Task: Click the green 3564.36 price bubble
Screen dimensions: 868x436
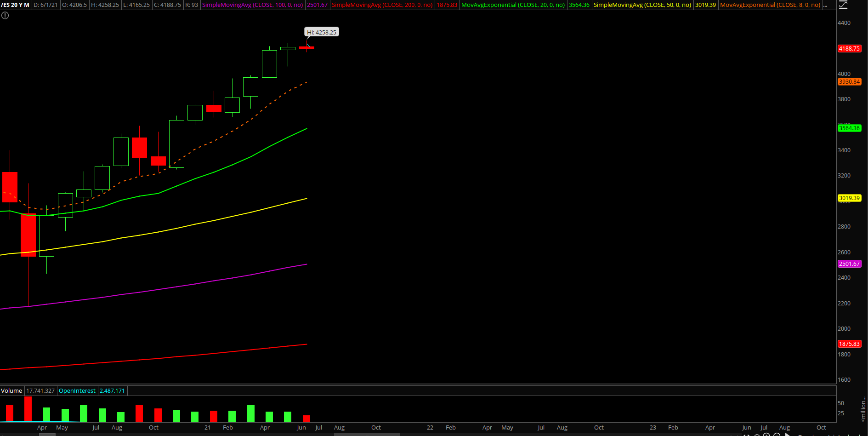Action: 850,128
